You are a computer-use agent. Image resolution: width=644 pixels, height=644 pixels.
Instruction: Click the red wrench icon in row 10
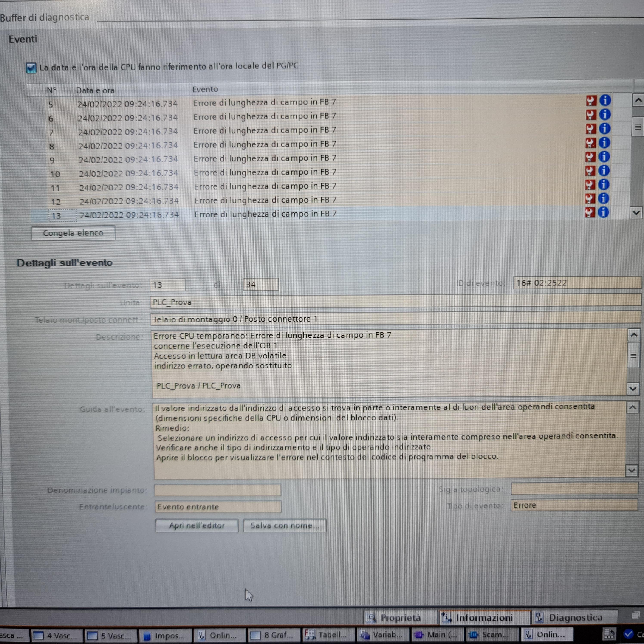coord(590,171)
